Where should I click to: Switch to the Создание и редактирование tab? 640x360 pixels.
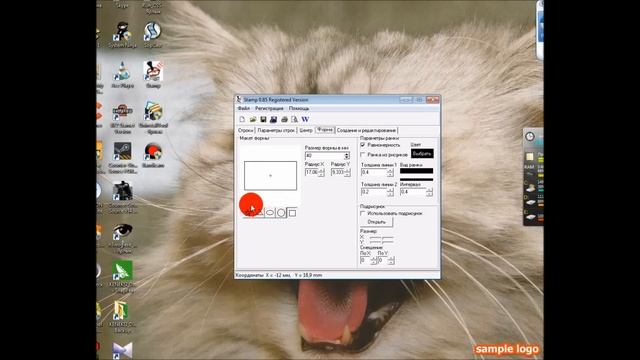tap(366, 130)
